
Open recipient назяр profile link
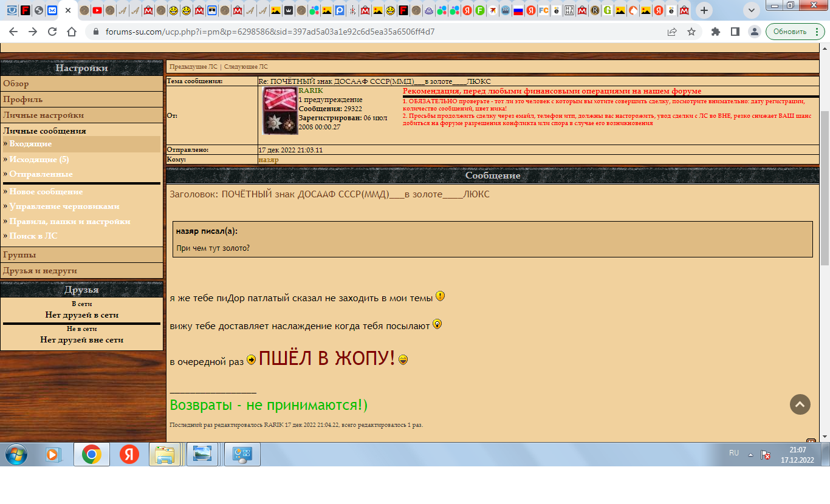pyautogui.click(x=269, y=160)
